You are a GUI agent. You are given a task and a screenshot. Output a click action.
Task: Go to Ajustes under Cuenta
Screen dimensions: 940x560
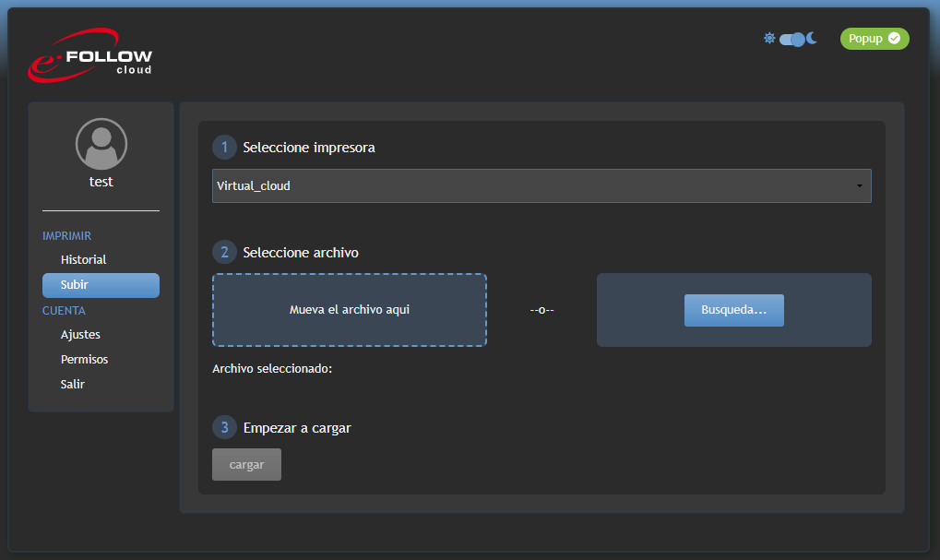click(80, 335)
